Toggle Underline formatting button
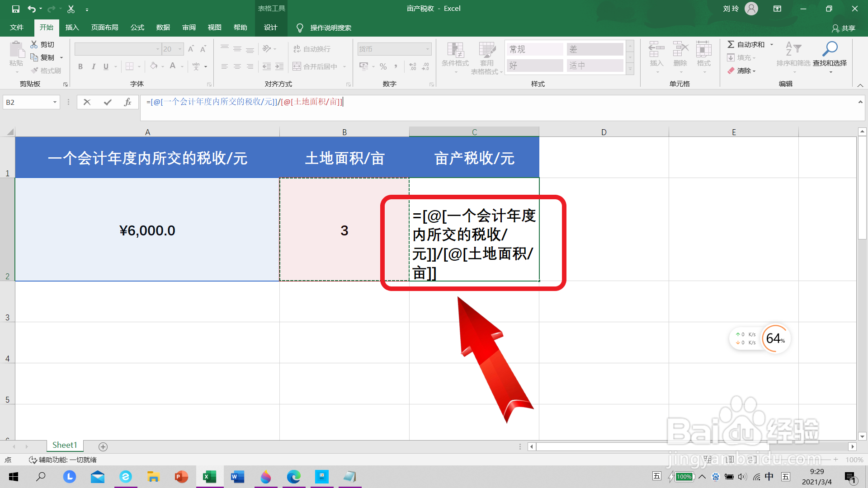 click(106, 66)
